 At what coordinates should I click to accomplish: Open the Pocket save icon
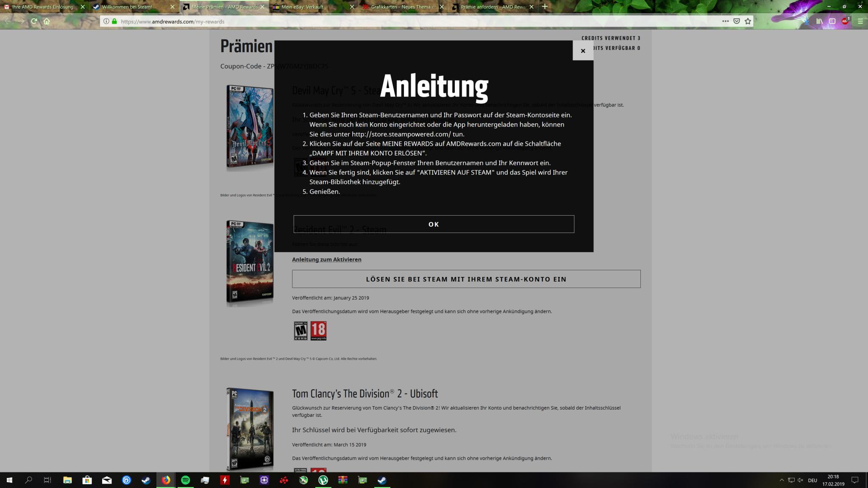[x=737, y=21]
